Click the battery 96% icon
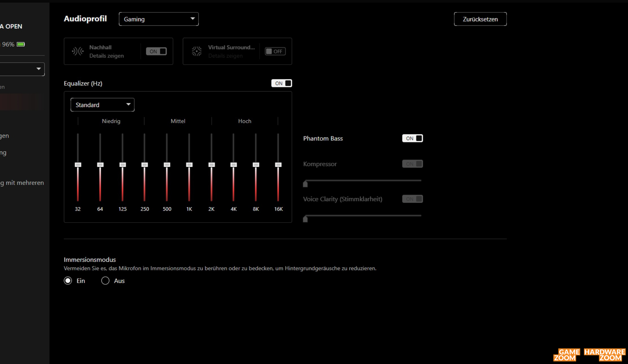Image resolution: width=628 pixels, height=364 pixels. click(21, 44)
